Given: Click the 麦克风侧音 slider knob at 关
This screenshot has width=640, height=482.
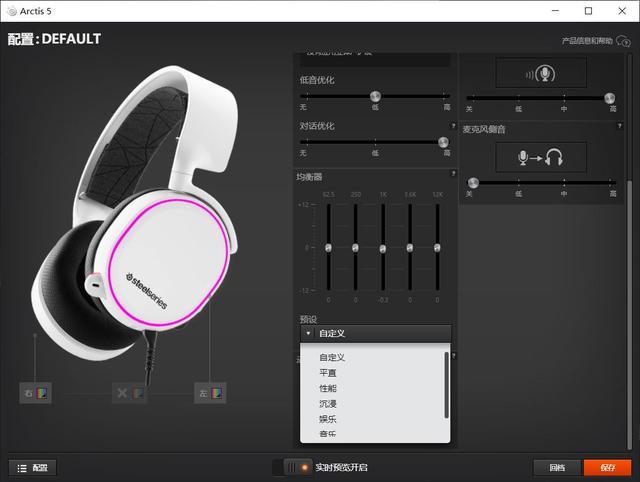Looking at the screenshot, I should [473, 182].
